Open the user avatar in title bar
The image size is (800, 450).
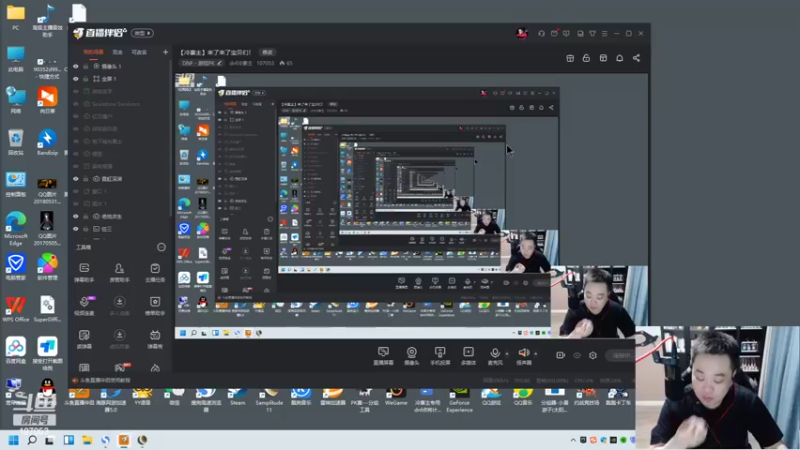(521, 33)
